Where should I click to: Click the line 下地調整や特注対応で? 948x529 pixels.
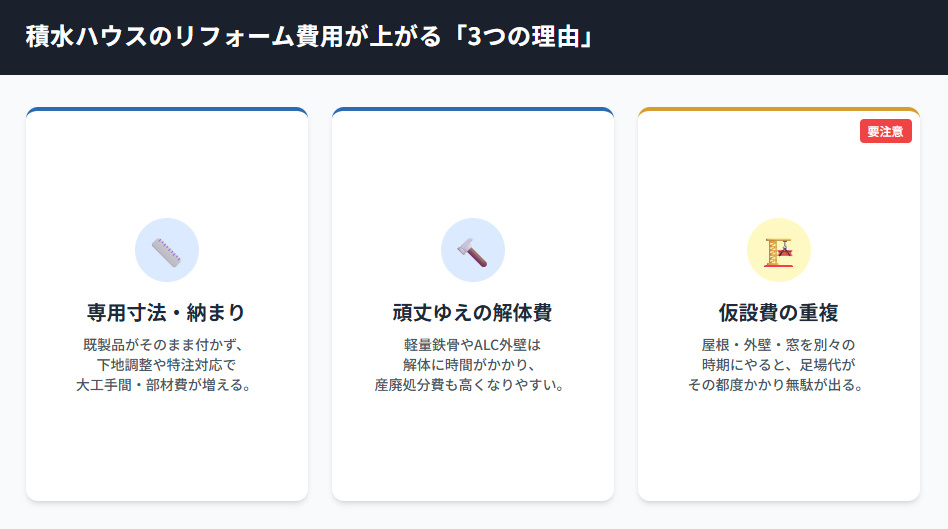[x=167, y=365]
